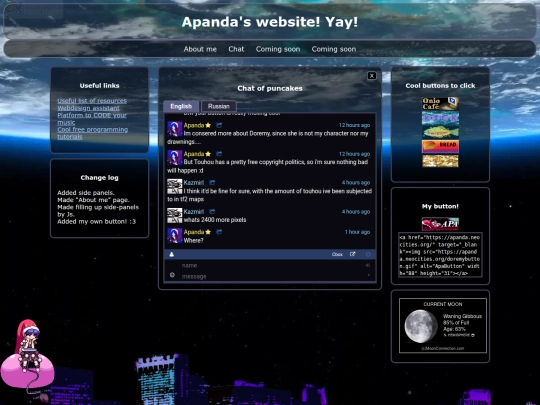
Task: Select the first Coming soon menu item
Action: click(278, 49)
